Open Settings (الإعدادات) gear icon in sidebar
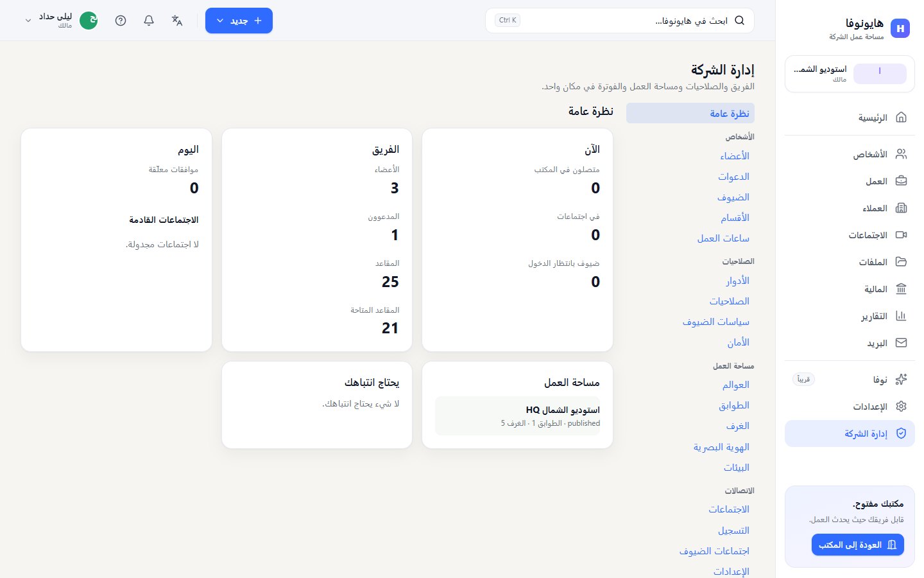This screenshot has height=578, width=924. [901, 407]
